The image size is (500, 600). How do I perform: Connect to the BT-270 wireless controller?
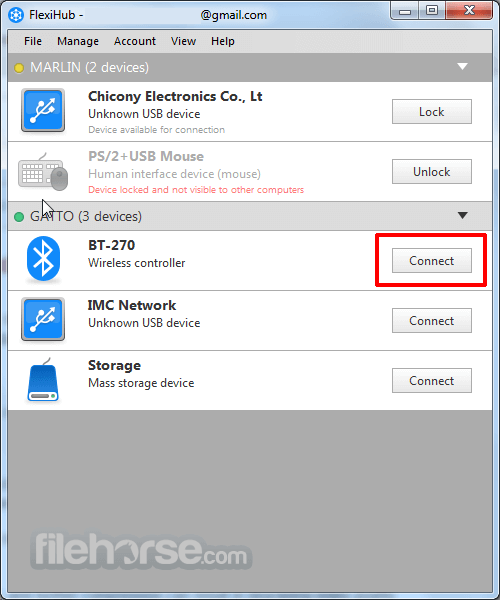tap(432, 261)
